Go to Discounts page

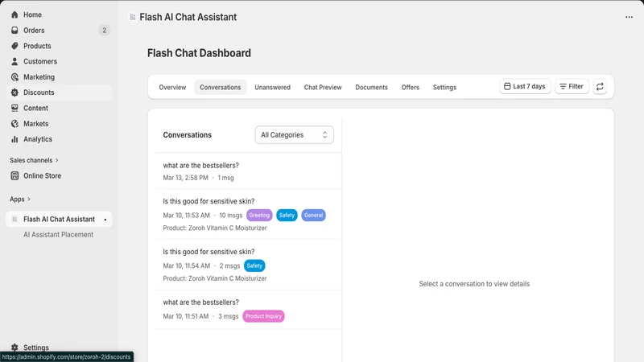click(39, 93)
